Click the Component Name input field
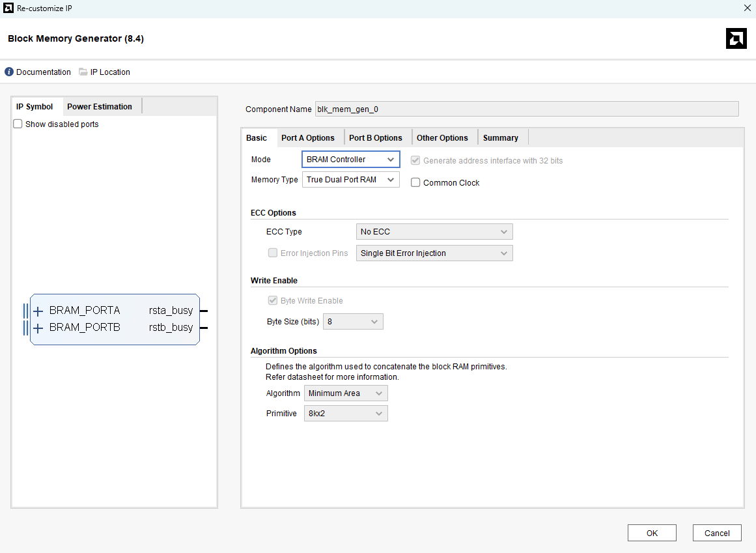This screenshot has width=756, height=553. coord(526,109)
